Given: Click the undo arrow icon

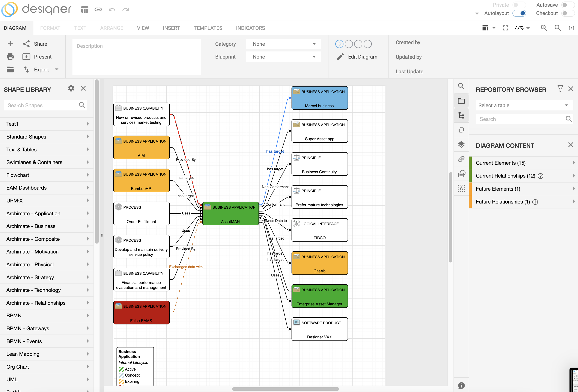Looking at the screenshot, I should (112, 10).
